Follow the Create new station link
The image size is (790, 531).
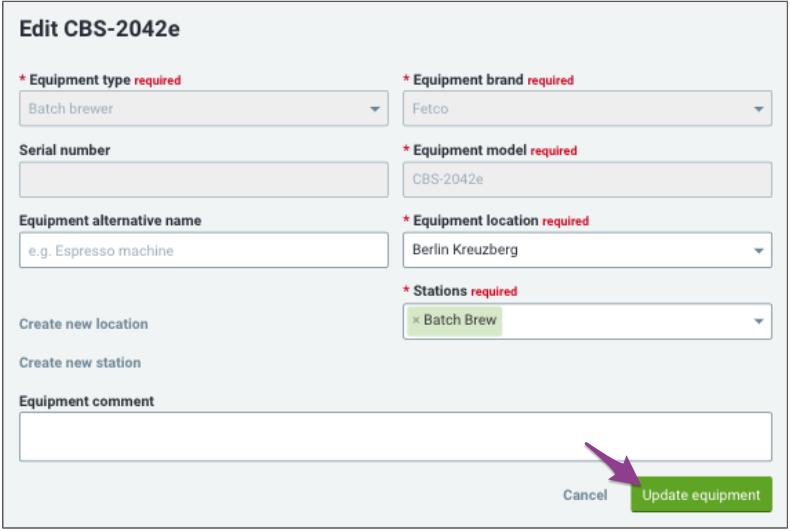[80, 362]
